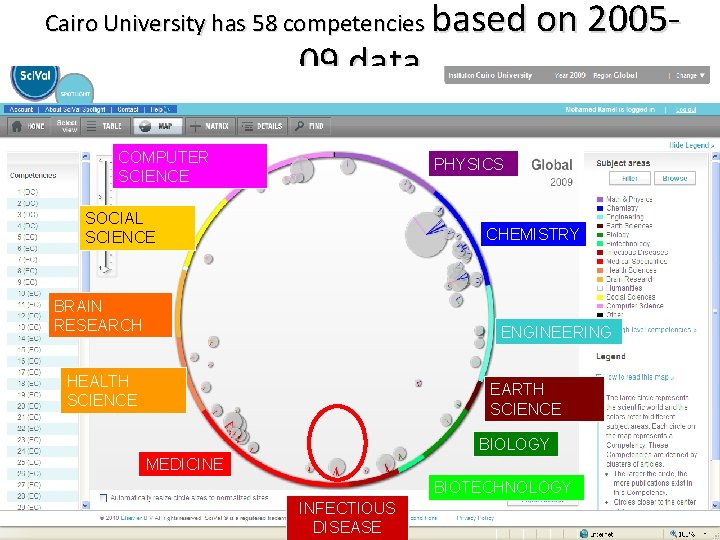This screenshot has width=720, height=540.
Task: Open the Change institution dropdown
Action: tap(690, 75)
